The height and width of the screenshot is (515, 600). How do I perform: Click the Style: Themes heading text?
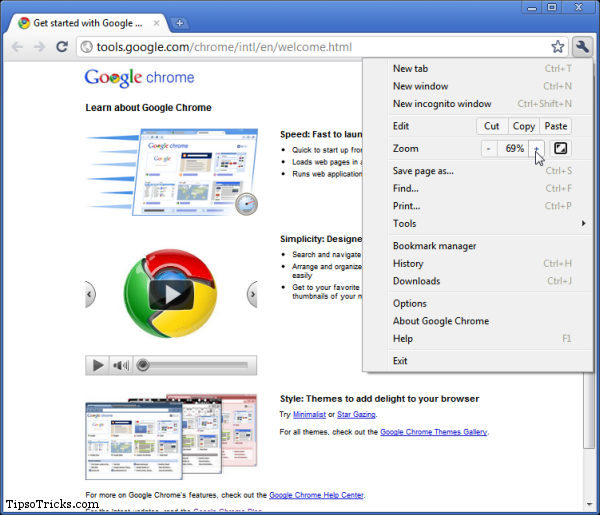click(379, 399)
